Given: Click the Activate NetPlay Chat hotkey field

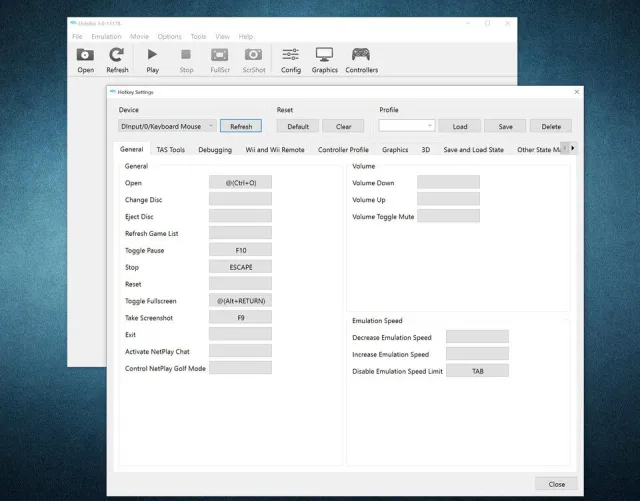Looking at the screenshot, I should point(240,351).
